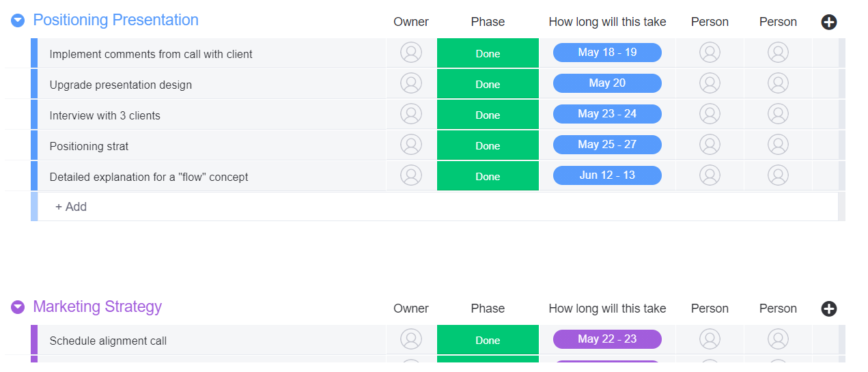This screenshot has height=372, width=868.
Task: Assign owner for Positioning strat row
Action: (411, 145)
